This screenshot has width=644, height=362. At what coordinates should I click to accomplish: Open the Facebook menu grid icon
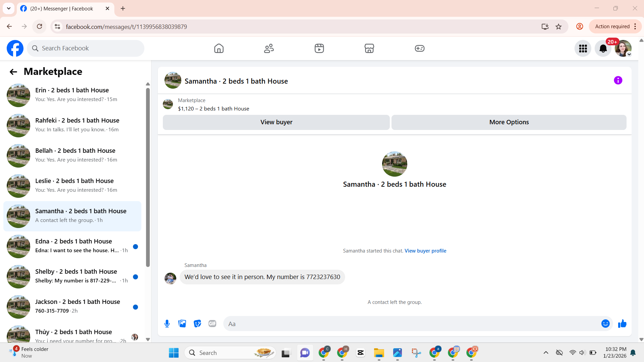point(583,48)
